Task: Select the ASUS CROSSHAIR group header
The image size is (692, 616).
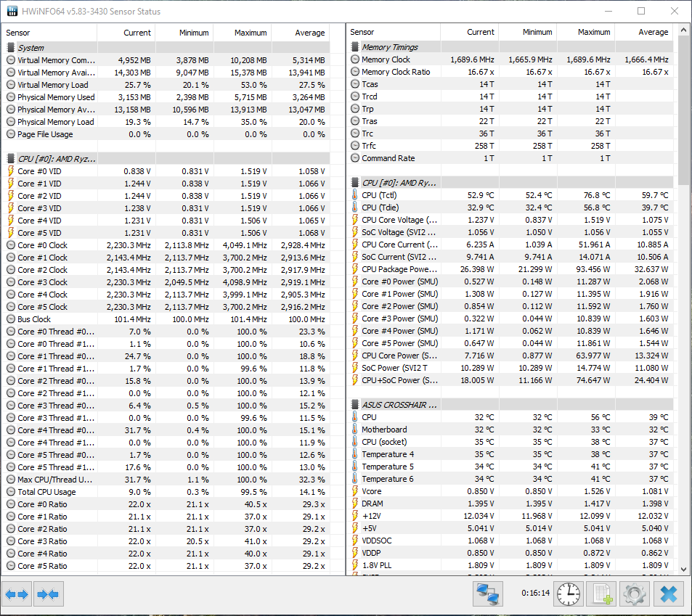Action: coord(512,404)
